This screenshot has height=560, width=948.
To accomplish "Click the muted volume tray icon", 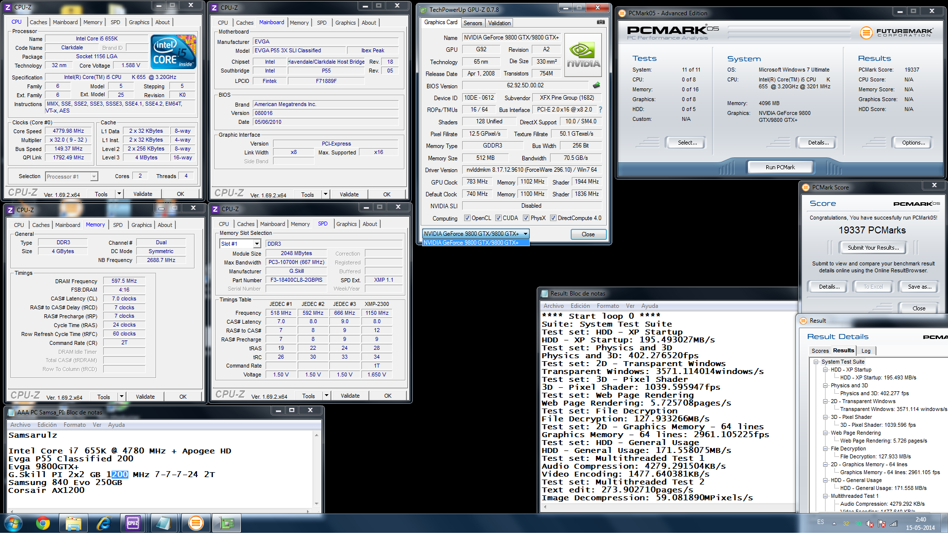I will (870, 523).
